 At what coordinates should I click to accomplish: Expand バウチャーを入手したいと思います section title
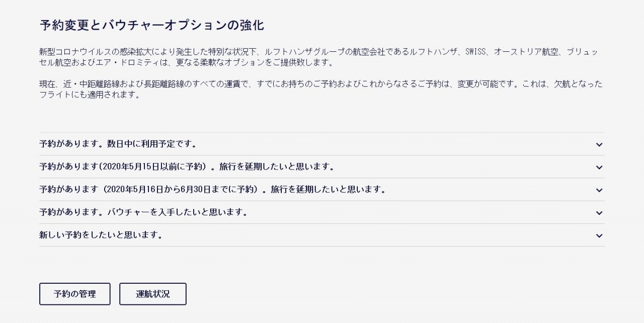[143, 212]
